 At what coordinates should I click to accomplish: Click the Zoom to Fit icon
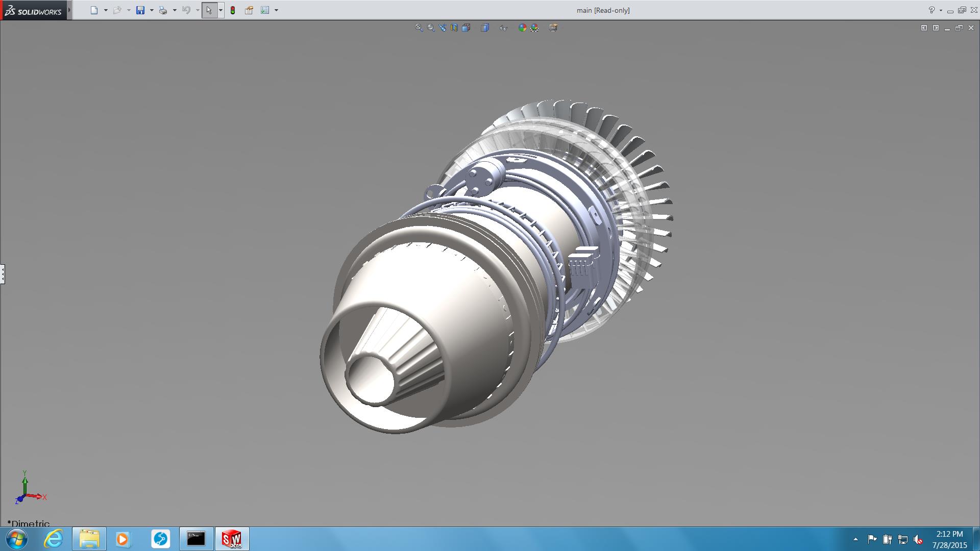point(419,28)
